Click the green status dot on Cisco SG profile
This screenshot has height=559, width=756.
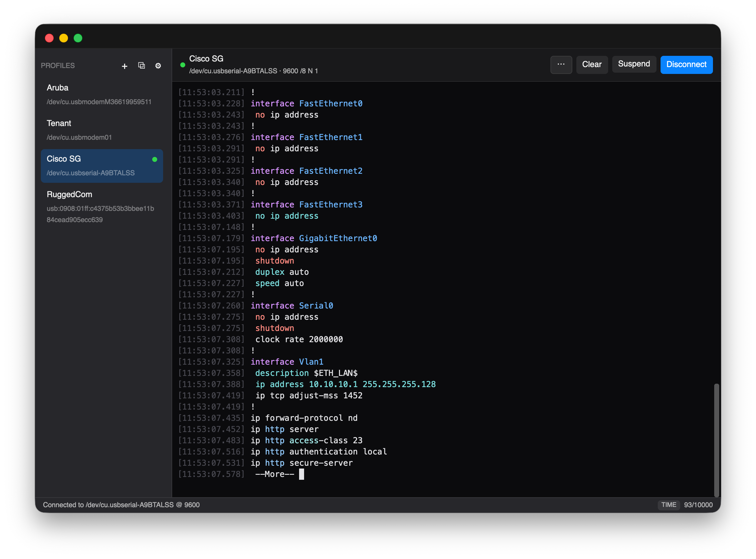click(155, 159)
